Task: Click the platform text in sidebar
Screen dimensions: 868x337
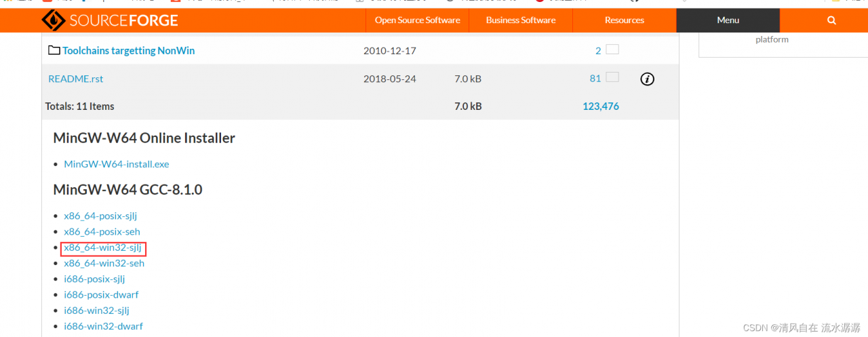Action: [772, 40]
